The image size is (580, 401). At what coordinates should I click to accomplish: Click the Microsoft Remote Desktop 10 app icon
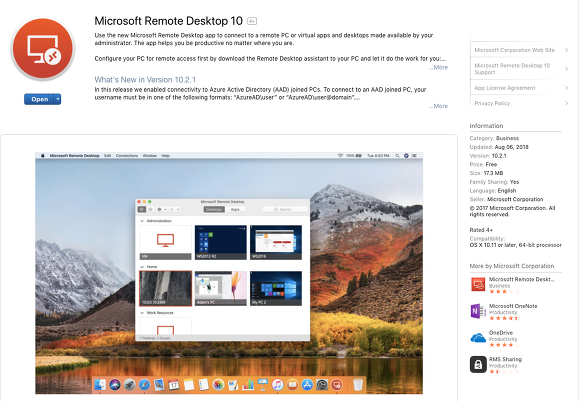(43, 49)
